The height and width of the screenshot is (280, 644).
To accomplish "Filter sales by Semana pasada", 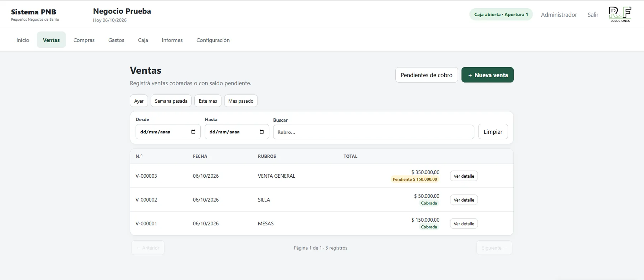I will tap(171, 101).
